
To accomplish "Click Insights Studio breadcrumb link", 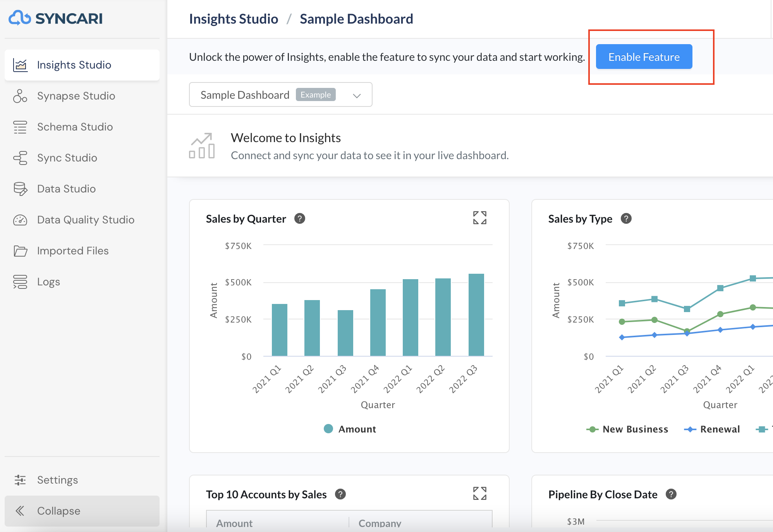I will 234,19.
